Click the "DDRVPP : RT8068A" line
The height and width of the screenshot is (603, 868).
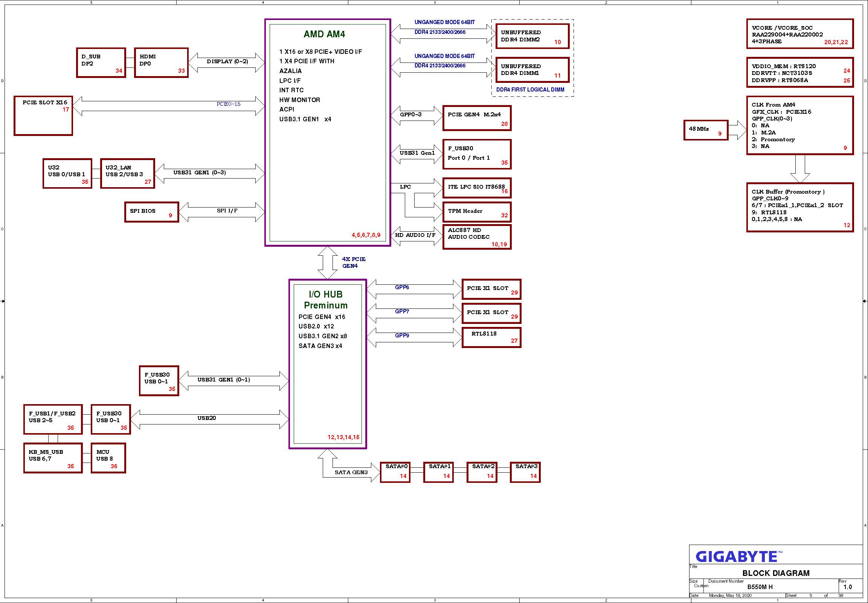(780, 81)
